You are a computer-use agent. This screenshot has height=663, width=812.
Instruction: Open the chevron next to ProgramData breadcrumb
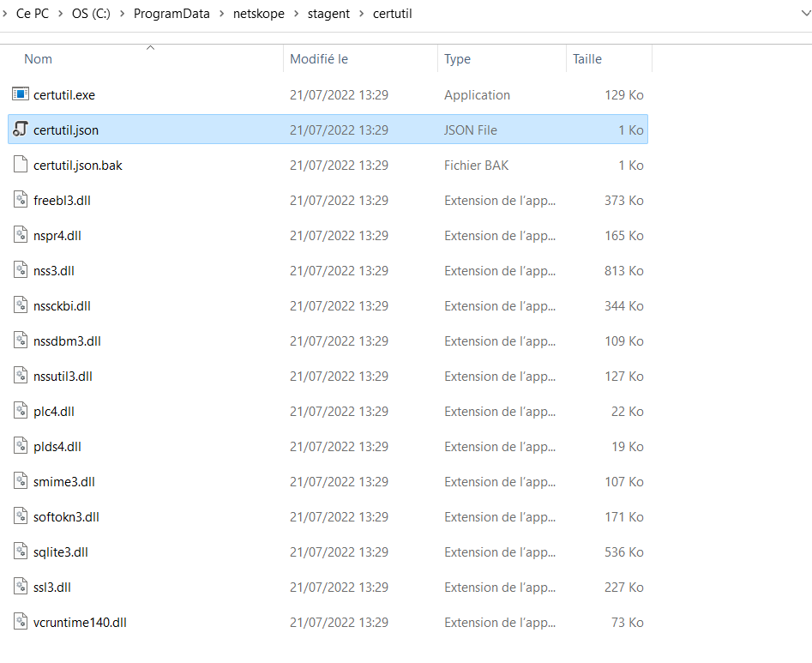click(222, 14)
